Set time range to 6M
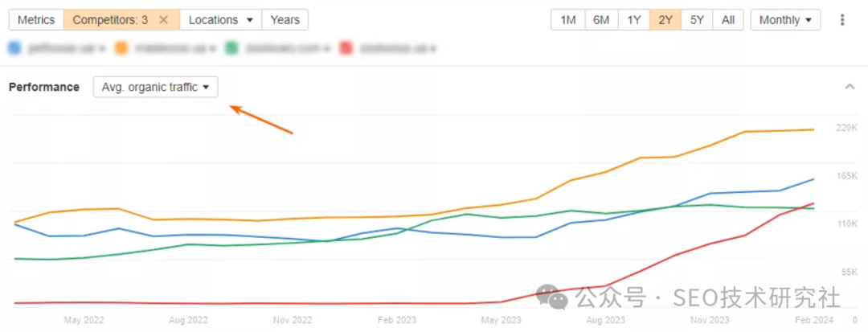Viewport: 868px width, 332px height. click(x=600, y=20)
